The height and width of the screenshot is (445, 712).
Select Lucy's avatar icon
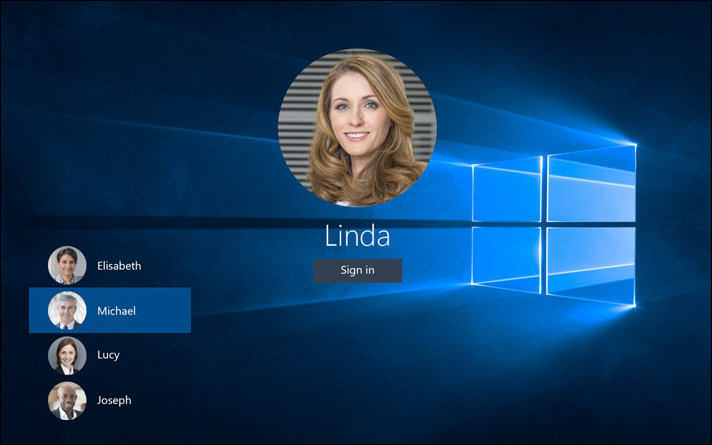[67, 355]
